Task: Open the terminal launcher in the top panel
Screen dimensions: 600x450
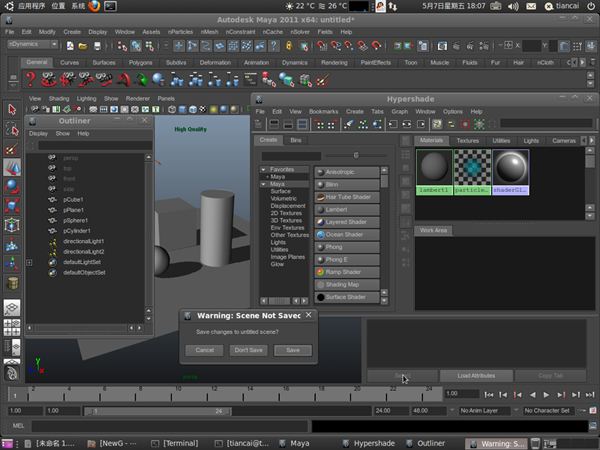Action: pyautogui.click(x=110, y=6)
